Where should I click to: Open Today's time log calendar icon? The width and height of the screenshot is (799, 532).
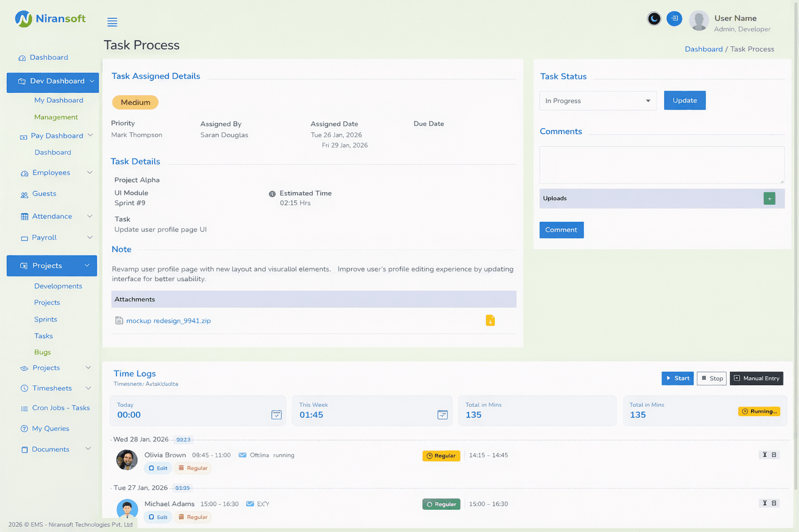(x=276, y=415)
